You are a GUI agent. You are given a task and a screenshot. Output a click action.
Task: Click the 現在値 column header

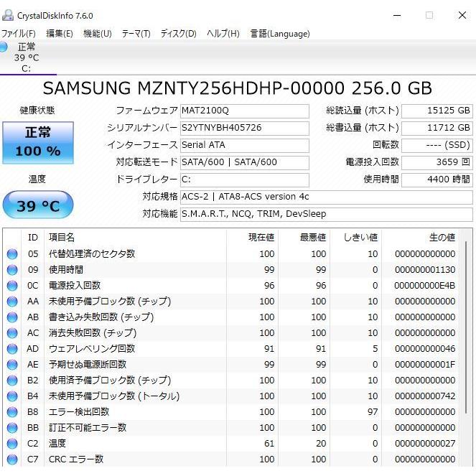252,238
